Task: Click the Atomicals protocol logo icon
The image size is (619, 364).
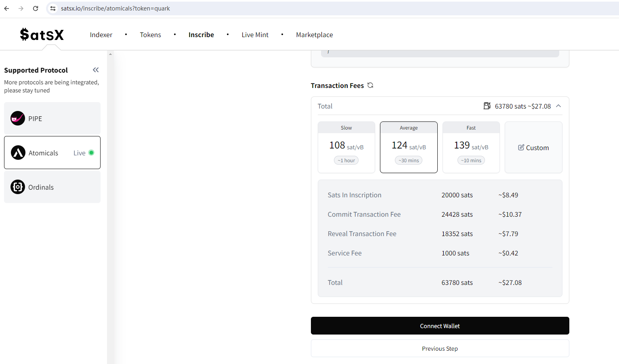Action: tap(18, 153)
